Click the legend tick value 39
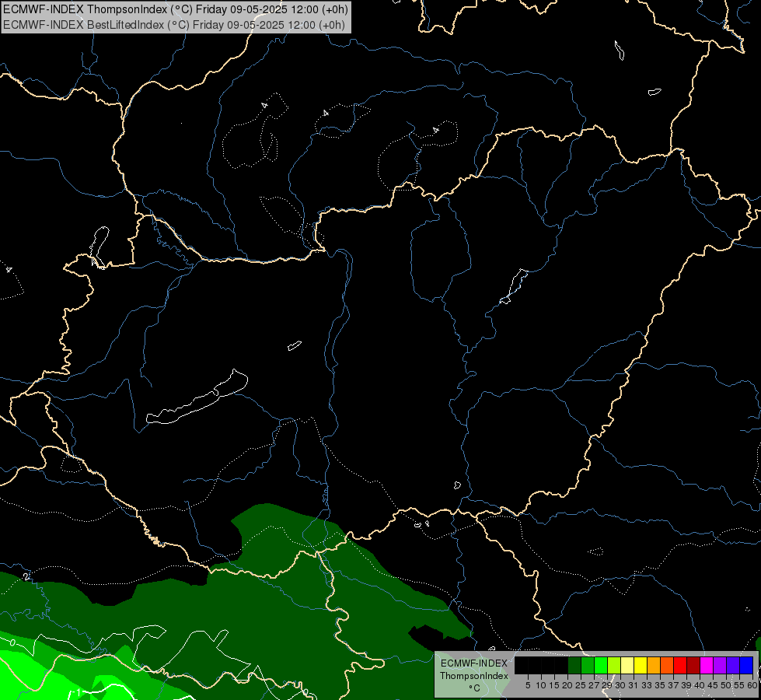 coord(687,685)
